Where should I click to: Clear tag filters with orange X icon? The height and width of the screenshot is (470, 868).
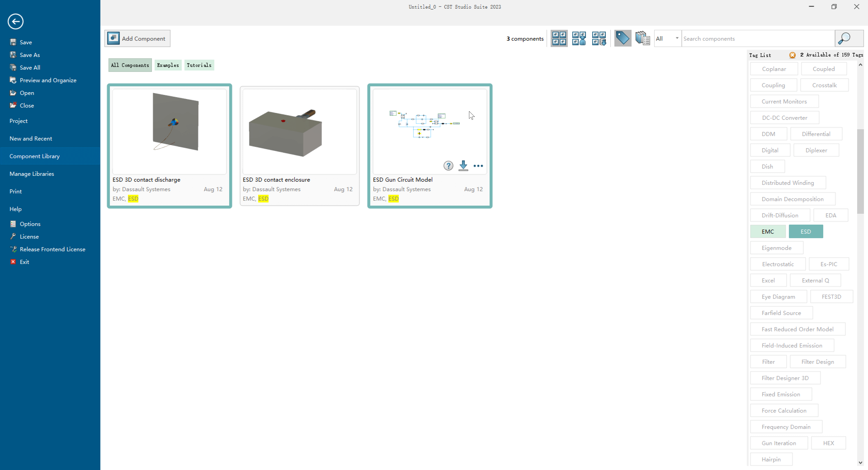pos(793,55)
